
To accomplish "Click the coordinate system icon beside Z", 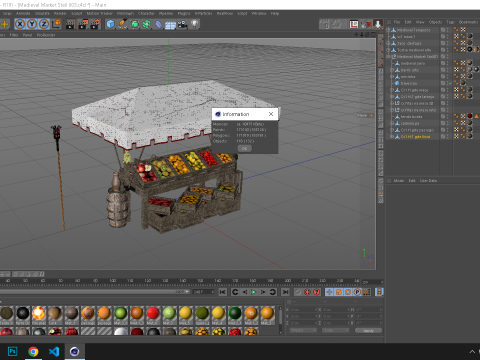I will [x=56, y=24].
